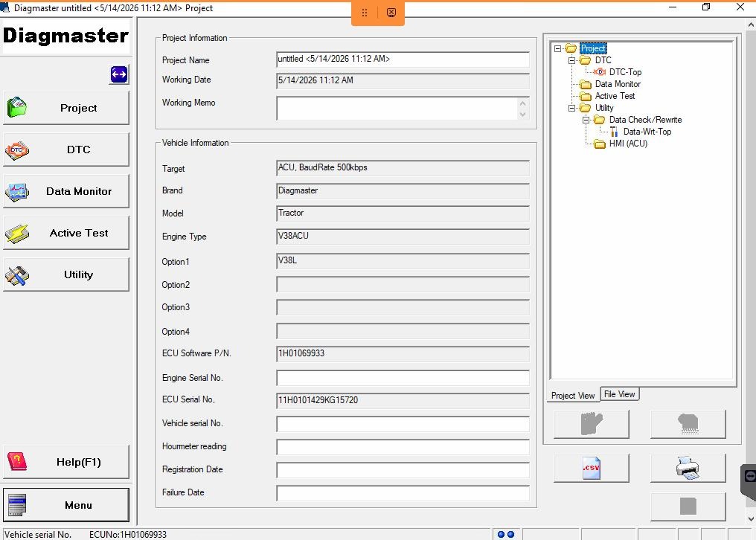Click the ECU Software P/N. value field
Viewport: 756px width, 540px height.
click(403, 354)
